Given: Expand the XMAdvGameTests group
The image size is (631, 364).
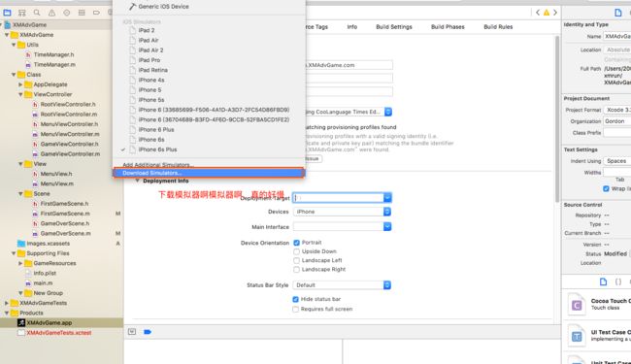Looking at the screenshot, I should coord(7,303).
